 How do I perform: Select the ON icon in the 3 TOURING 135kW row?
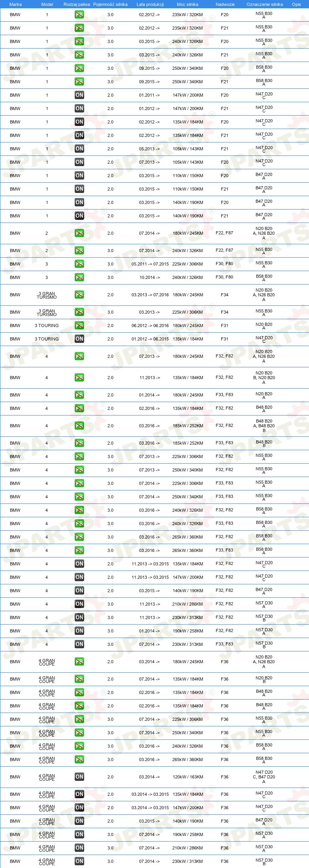(79, 339)
